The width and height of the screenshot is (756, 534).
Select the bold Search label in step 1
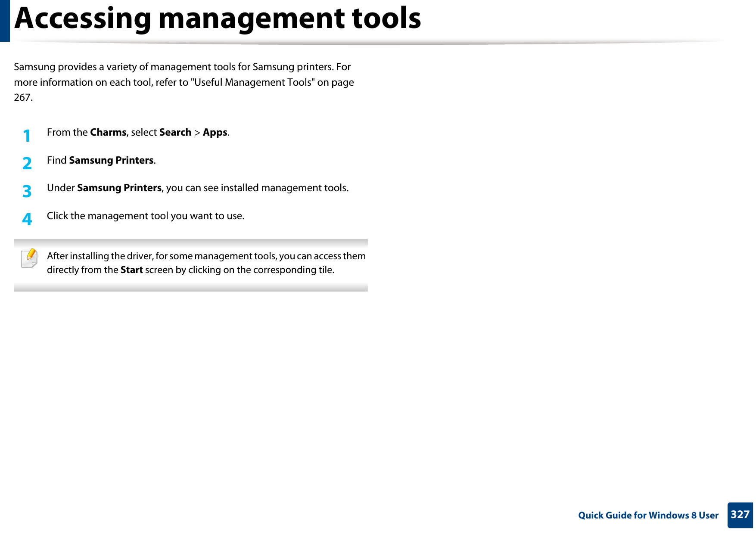(175, 132)
